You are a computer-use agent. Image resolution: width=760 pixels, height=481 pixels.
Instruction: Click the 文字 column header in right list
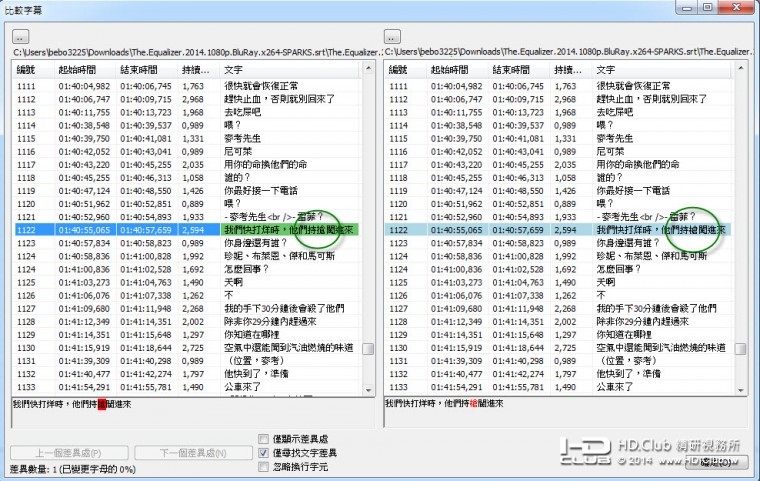[x=662, y=70]
